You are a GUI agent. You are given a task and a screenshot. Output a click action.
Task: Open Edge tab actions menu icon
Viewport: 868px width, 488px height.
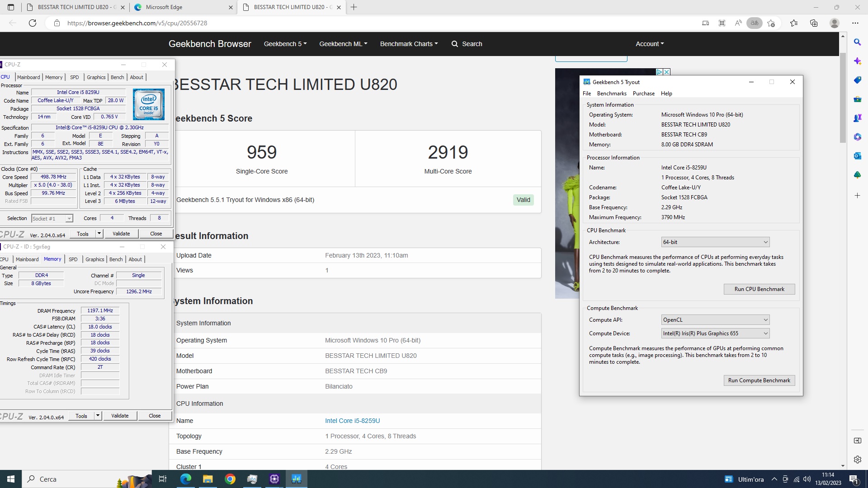pyautogui.click(x=11, y=7)
